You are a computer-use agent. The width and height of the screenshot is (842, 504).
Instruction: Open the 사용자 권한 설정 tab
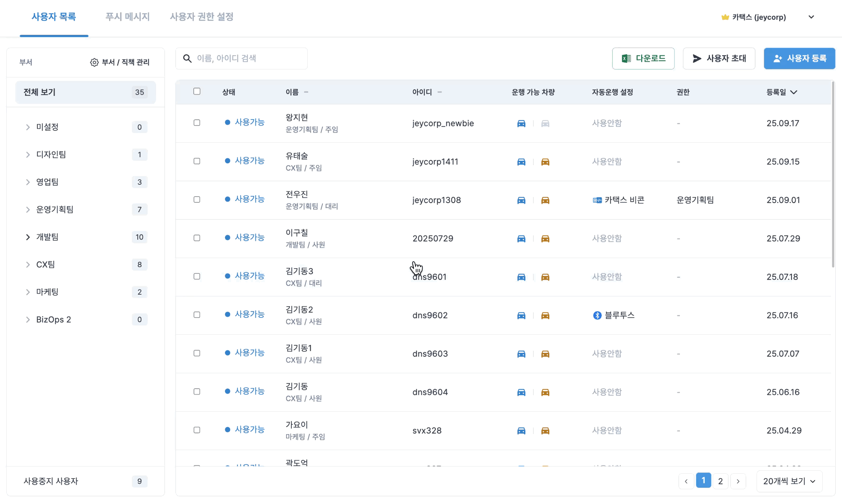coord(201,17)
